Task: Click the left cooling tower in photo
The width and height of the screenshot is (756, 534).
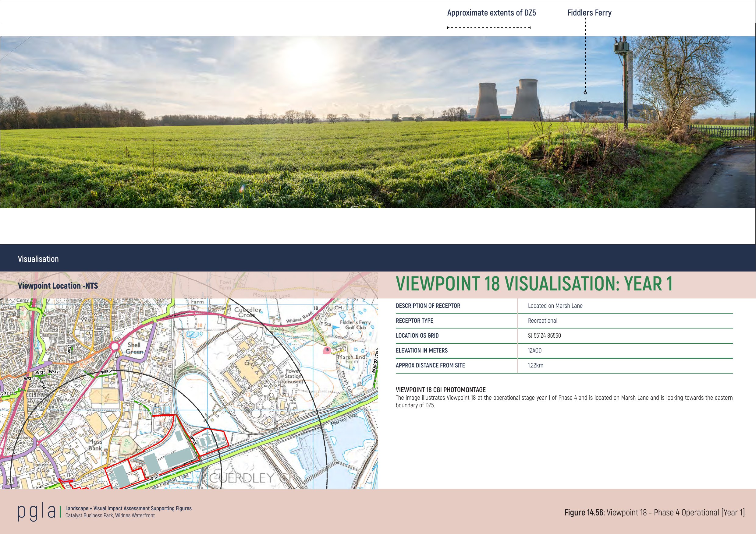Action: point(487,101)
